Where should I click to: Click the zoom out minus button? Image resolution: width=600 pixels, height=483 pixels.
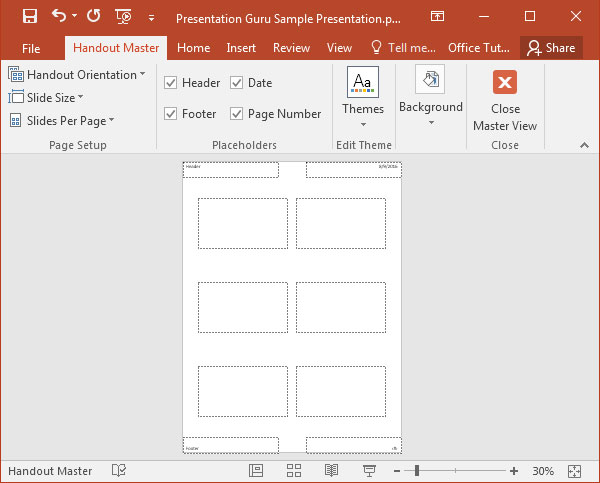point(397,471)
